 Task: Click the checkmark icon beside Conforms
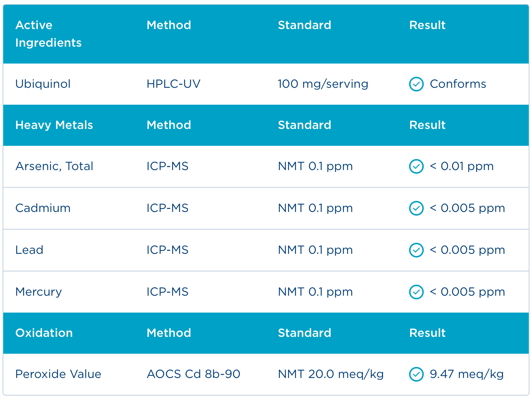416,84
